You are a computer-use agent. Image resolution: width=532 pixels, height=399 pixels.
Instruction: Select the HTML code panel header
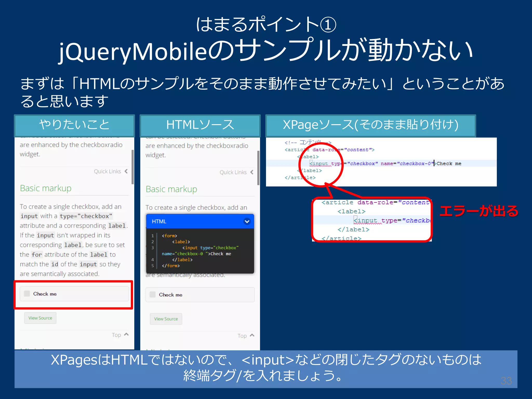(x=200, y=221)
